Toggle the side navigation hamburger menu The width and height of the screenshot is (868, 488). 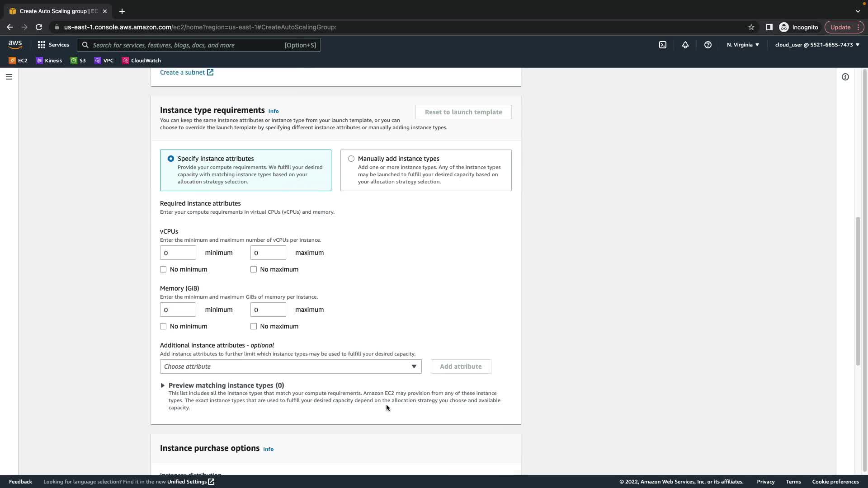pos(9,77)
